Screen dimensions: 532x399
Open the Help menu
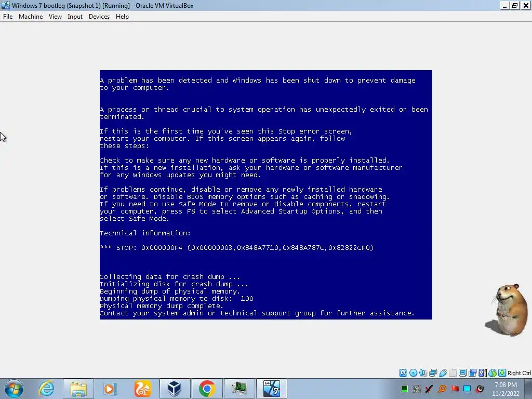122,16
